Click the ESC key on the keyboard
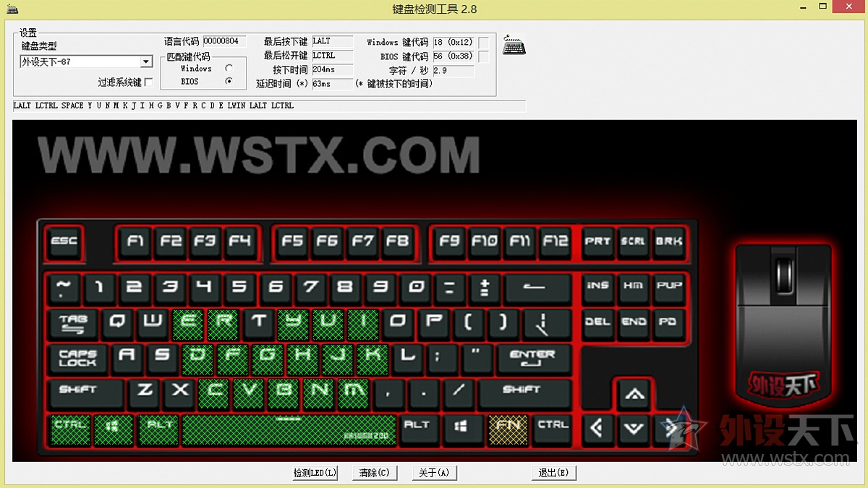Viewport: 868px width, 488px height. pyautogui.click(x=64, y=242)
